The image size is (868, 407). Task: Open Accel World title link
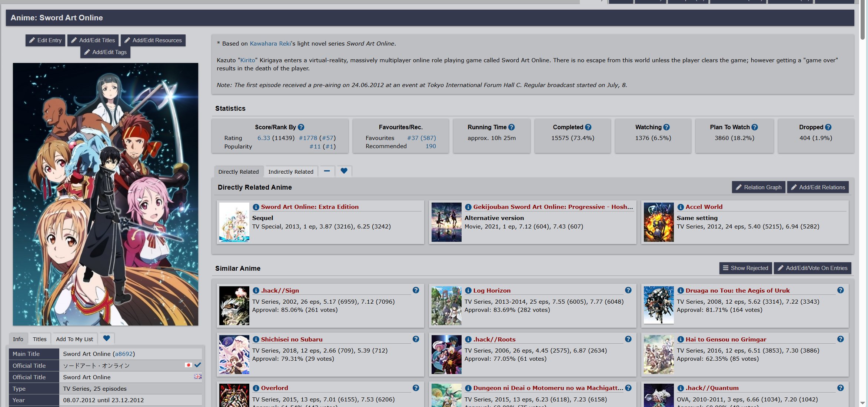(x=704, y=207)
